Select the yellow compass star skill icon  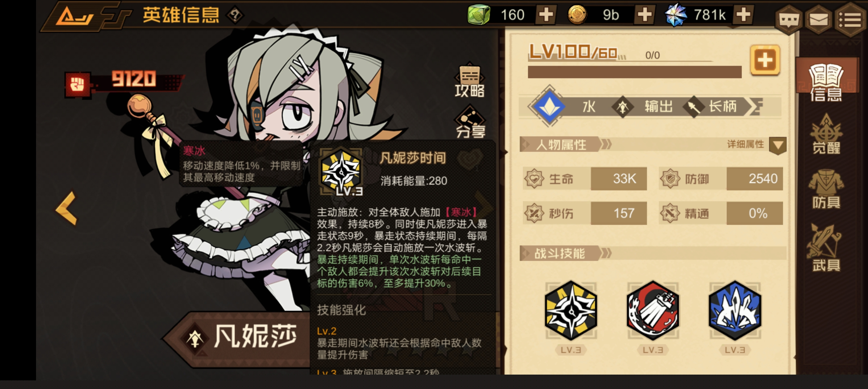point(571,310)
